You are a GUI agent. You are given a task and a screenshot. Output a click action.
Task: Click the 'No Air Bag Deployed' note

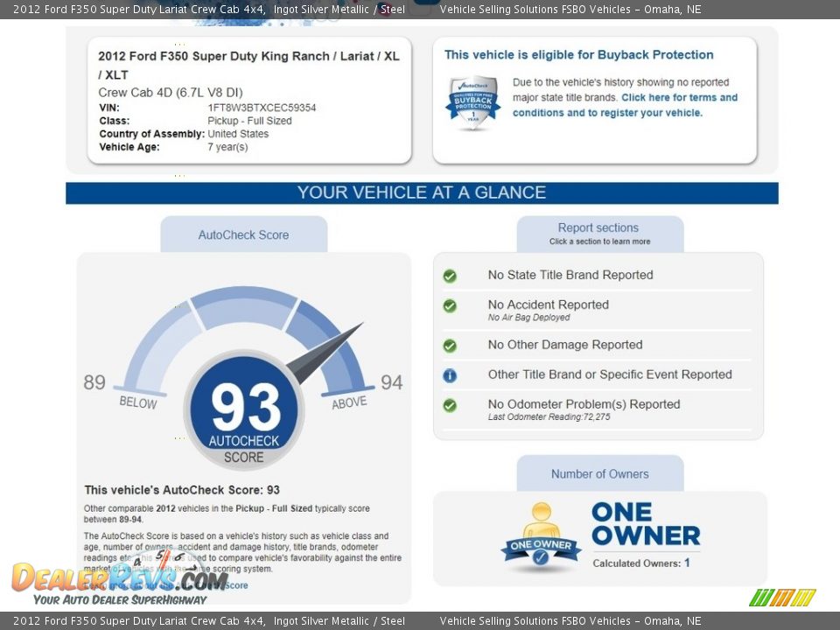tap(528, 317)
